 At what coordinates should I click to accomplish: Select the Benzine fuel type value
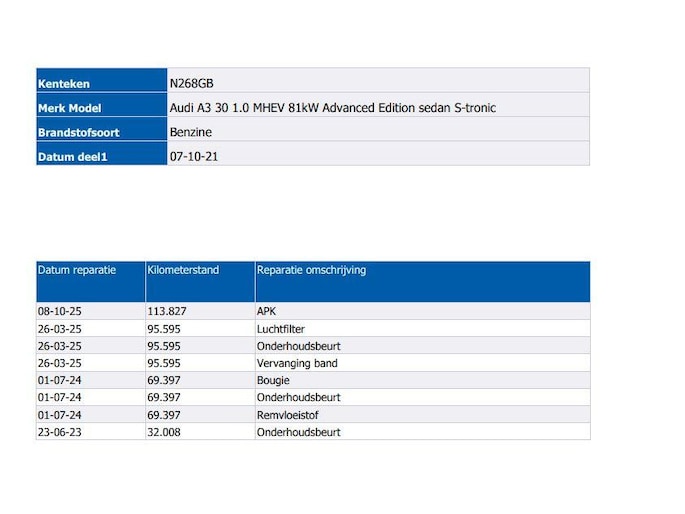(x=191, y=132)
